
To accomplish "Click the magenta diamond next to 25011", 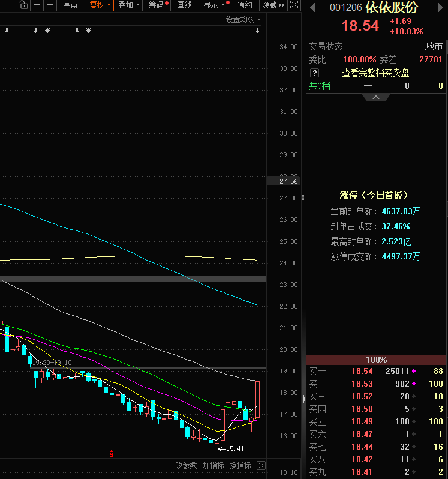I will point(414,371).
